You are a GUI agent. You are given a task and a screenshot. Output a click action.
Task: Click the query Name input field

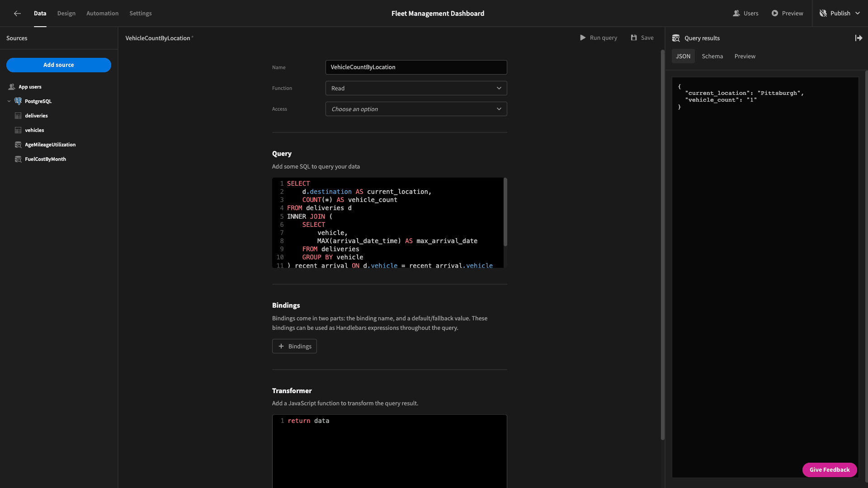pyautogui.click(x=416, y=67)
